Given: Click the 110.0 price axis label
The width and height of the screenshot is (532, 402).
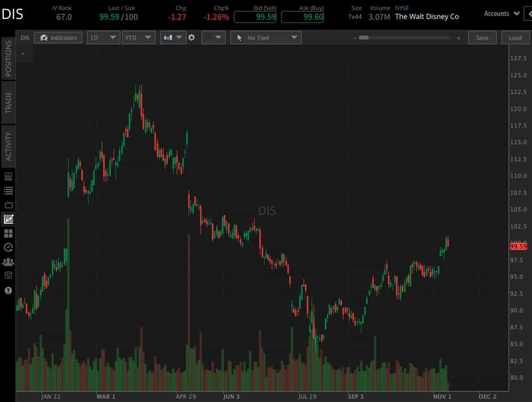Looking at the screenshot, I should pyautogui.click(x=518, y=175).
